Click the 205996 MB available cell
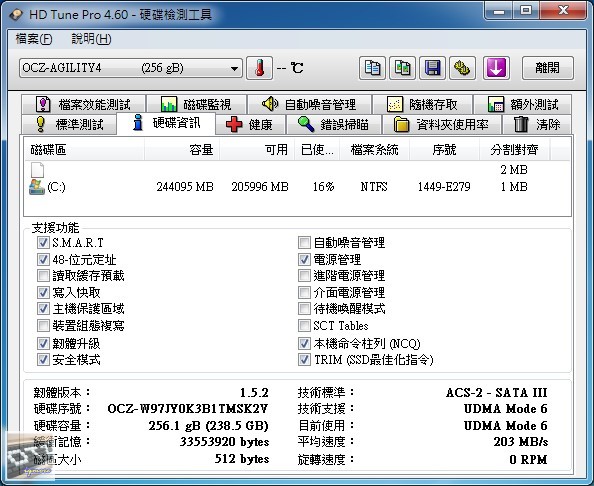 (x=260, y=187)
